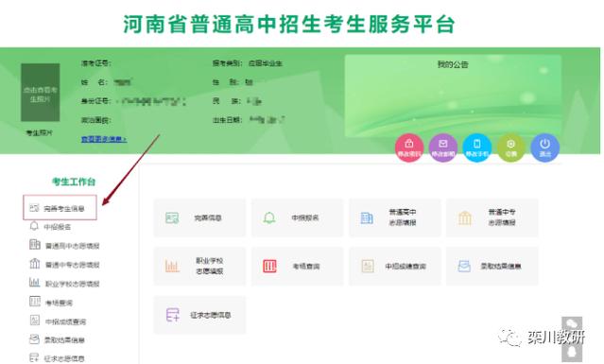The width and height of the screenshot is (604, 364).
Task: Open the 普通中专志愿填报 card
Action: 492,218
